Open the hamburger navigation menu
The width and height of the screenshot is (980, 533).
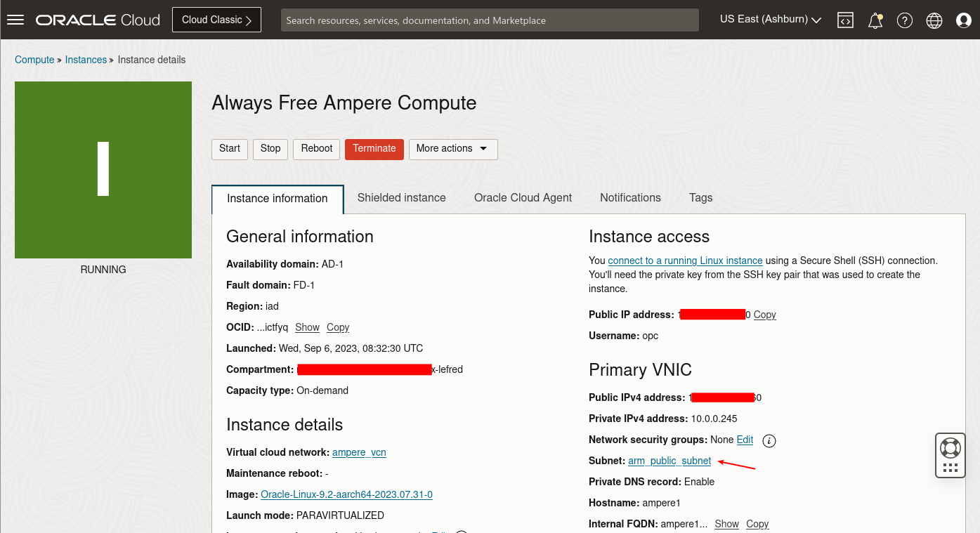pyautogui.click(x=15, y=20)
